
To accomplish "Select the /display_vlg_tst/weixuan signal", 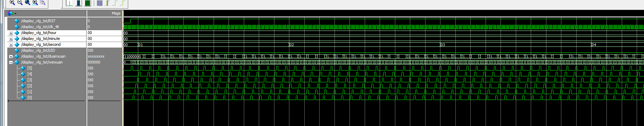I will click(42, 62).
